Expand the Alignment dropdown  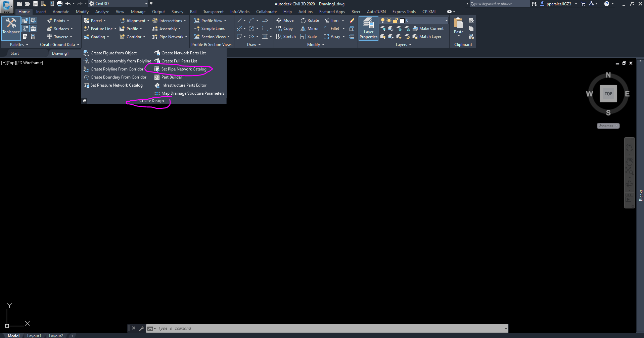pyautogui.click(x=148, y=21)
